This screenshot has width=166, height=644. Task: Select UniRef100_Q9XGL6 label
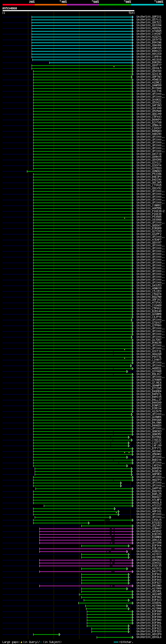pos(149,637)
